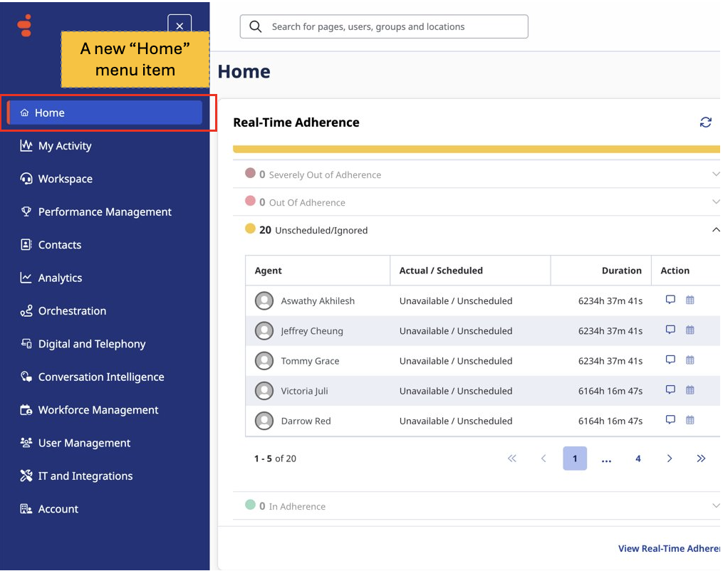Open calendar icon for Darrow Red
728x571 pixels.
[x=690, y=420]
